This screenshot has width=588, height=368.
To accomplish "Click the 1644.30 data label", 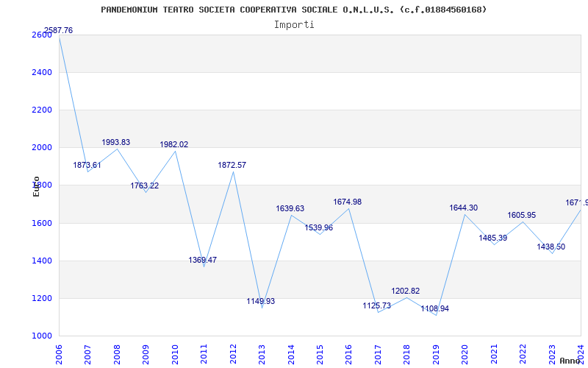I will [464, 208].
